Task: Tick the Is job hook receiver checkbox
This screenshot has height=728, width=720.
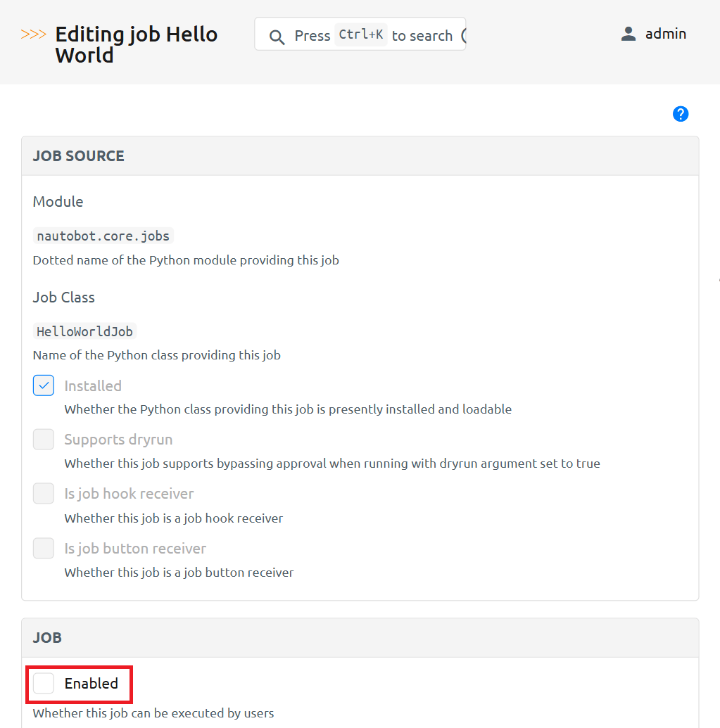Action: click(44, 494)
